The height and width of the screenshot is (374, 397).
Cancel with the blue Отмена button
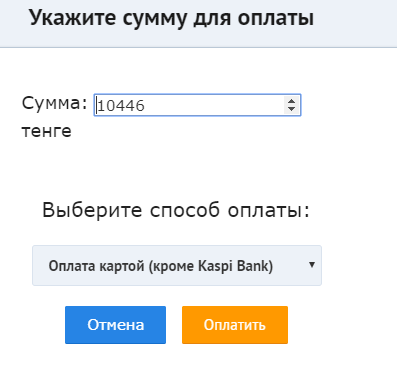tap(115, 325)
